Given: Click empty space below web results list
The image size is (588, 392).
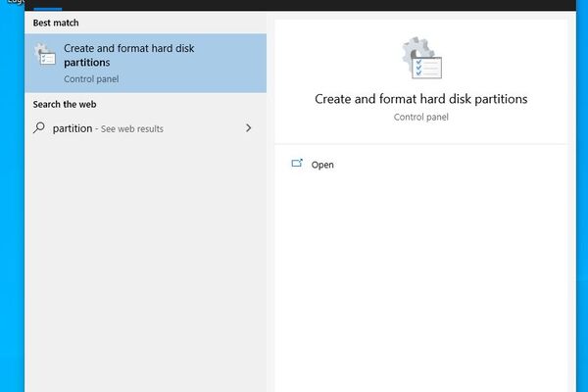Looking at the screenshot, I should [145, 265].
